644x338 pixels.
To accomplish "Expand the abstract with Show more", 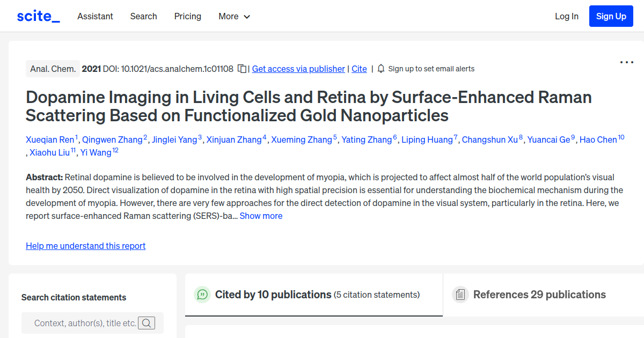I will [x=261, y=216].
